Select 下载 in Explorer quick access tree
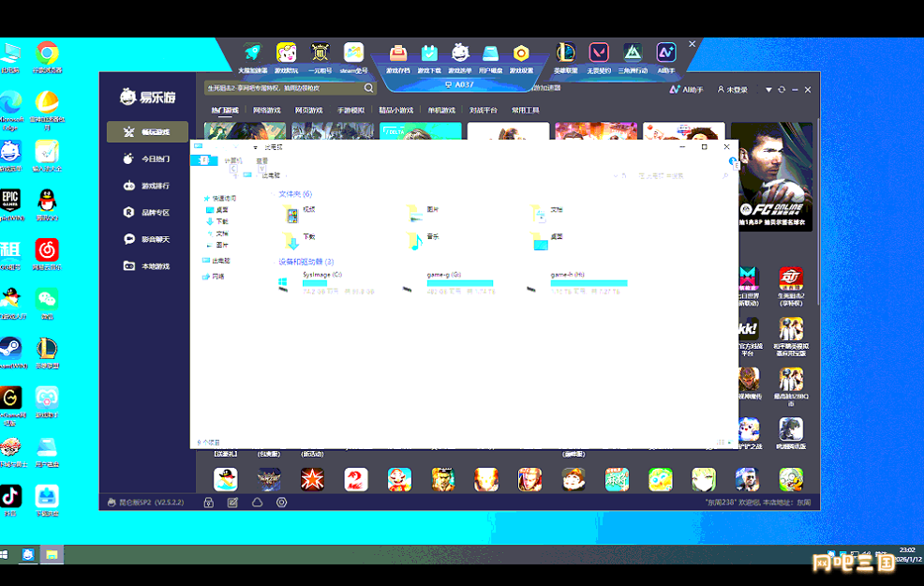Screen dimensions: 924x586 (x=222, y=221)
